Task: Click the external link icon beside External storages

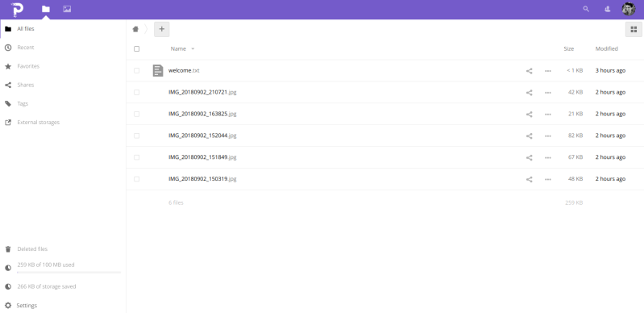Action: point(8,123)
